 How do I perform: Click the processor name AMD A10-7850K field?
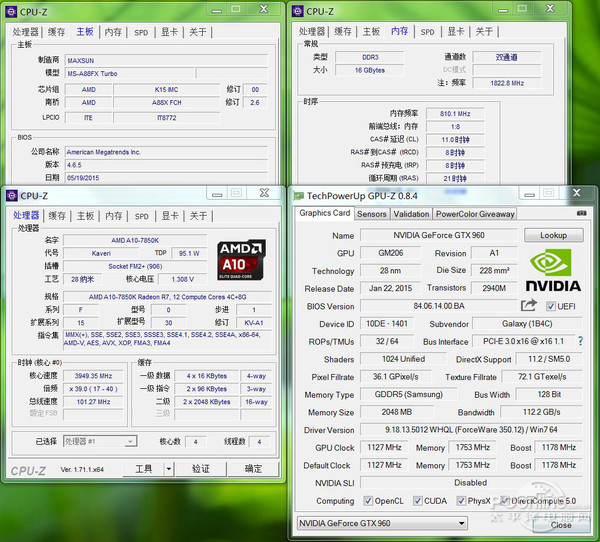coord(135,240)
